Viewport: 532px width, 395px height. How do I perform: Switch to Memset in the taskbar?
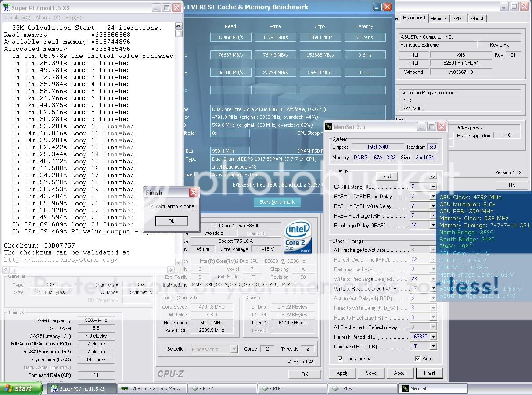pyautogui.click(x=433, y=389)
